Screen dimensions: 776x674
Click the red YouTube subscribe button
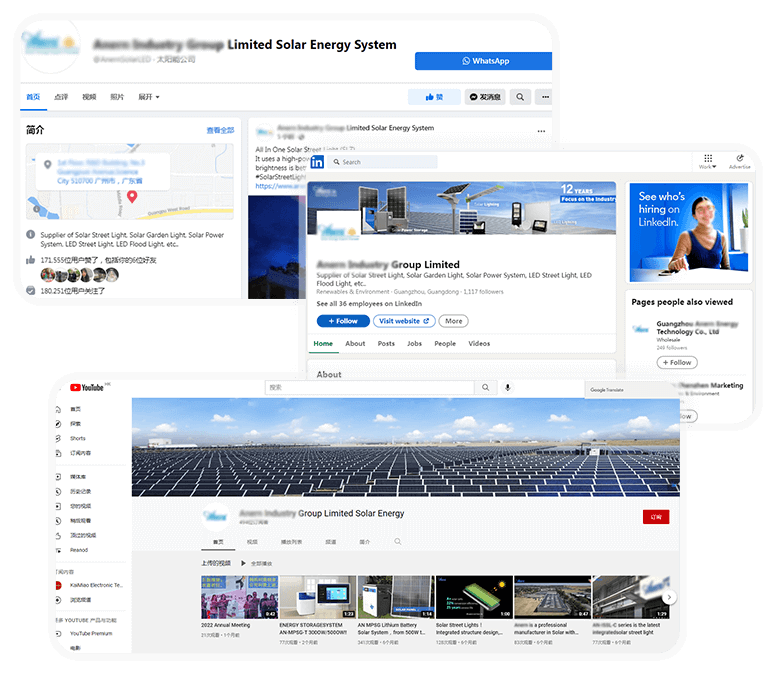pos(656,517)
